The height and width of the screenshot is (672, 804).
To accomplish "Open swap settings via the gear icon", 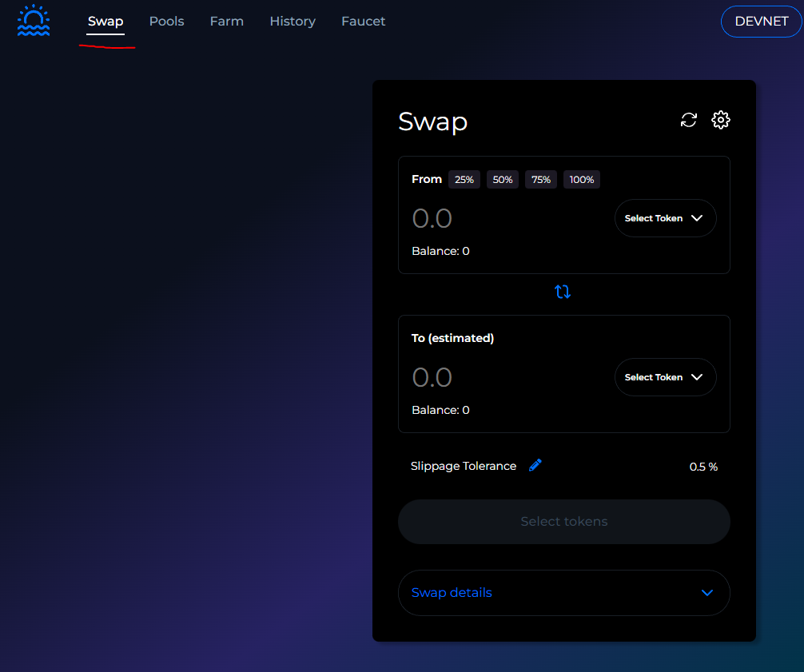I will coord(721,119).
